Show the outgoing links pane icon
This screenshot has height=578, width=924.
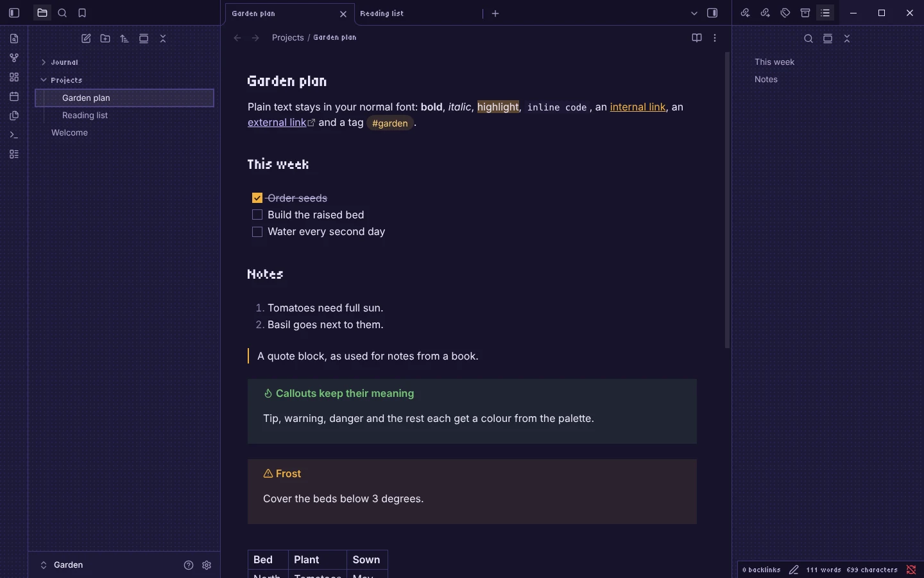pos(766,13)
